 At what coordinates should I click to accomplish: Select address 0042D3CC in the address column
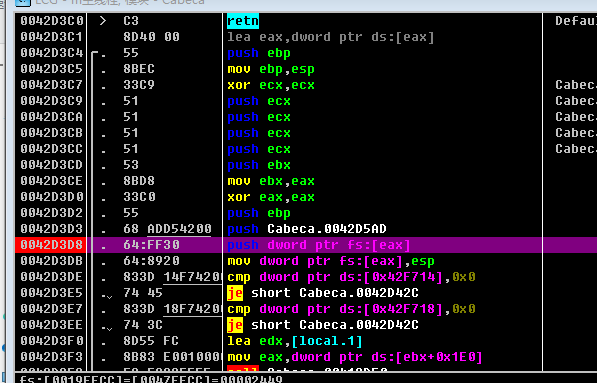pos(51,149)
